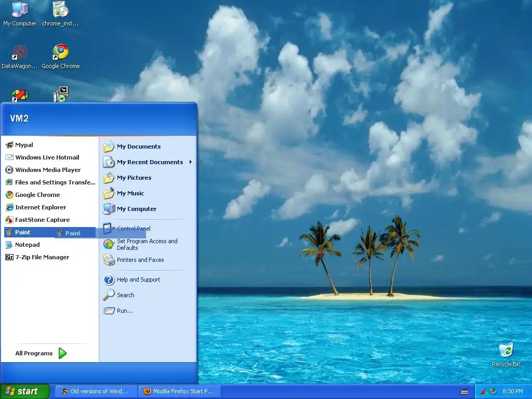Click Search label in Start menu

[126, 295]
